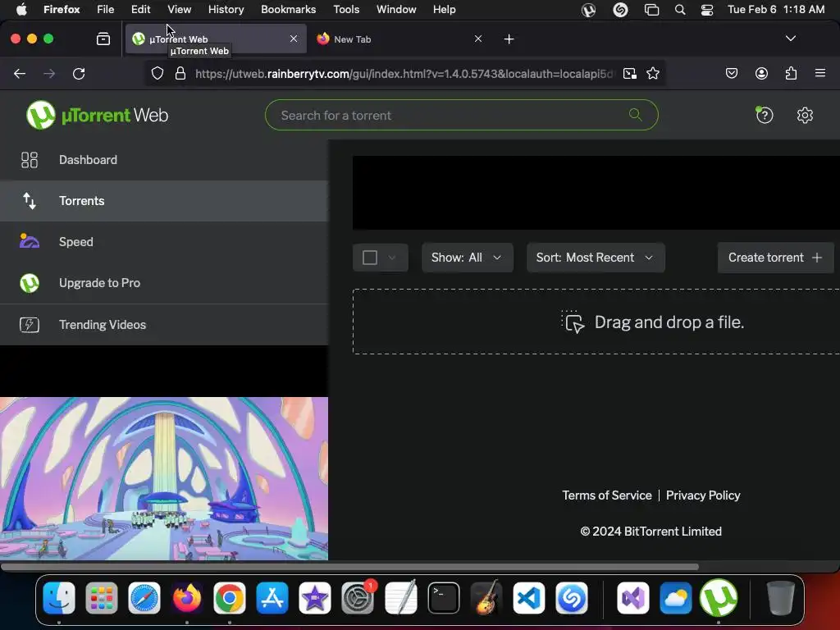
Task: Open the Dashboard sidebar item
Action: (x=164, y=160)
